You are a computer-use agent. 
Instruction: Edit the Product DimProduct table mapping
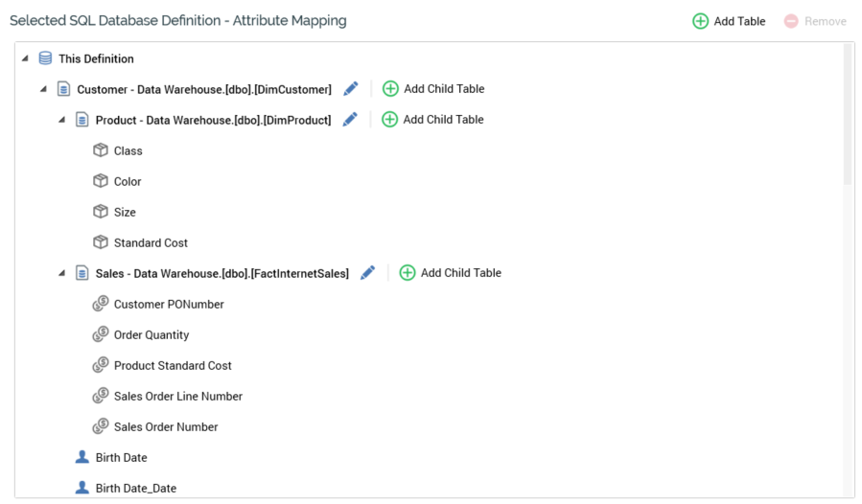[x=350, y=120]
